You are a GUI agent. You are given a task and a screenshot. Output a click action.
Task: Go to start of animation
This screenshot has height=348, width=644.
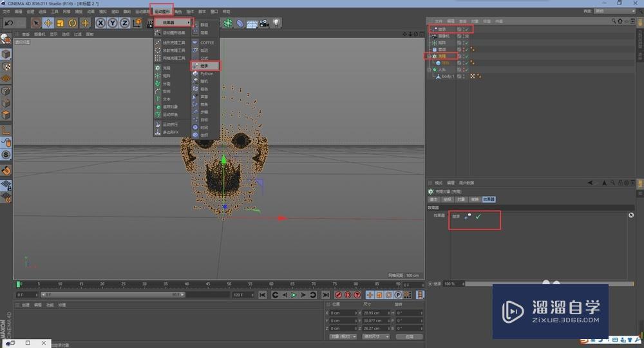tap(263, 295)
